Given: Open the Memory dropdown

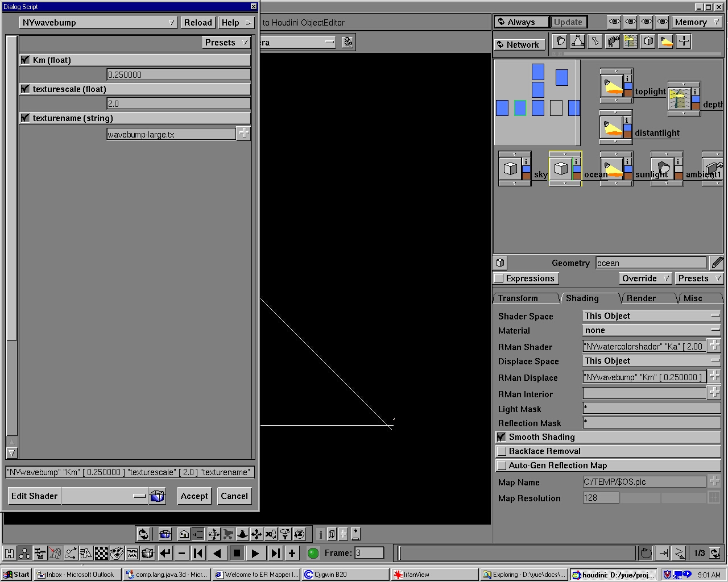Looking at the screenshot, I should click(695, 22).
